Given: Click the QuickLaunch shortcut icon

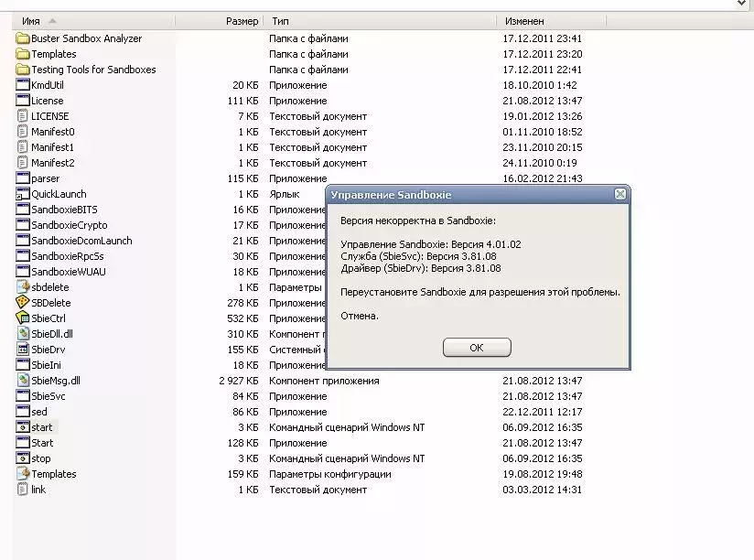Looking at the screenshot, I should (x=23, y=194).
